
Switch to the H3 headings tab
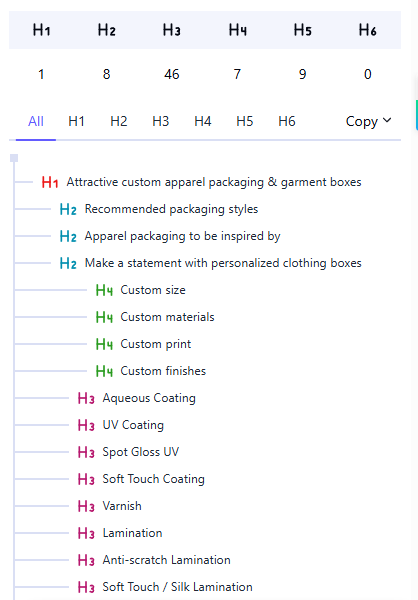pos(160,121)
